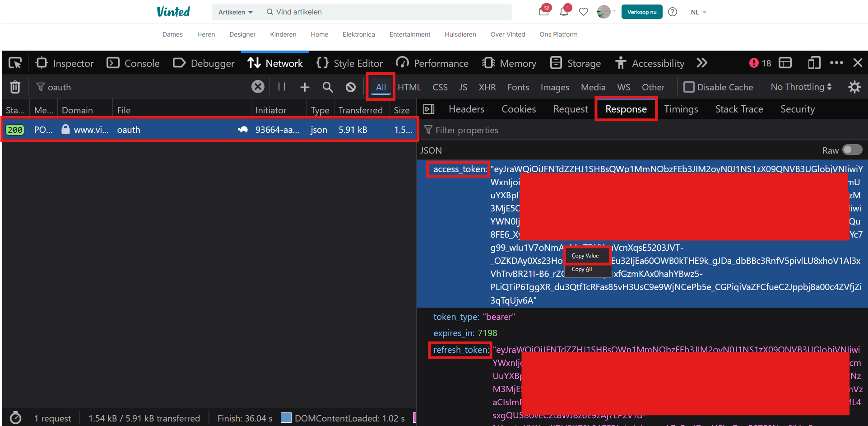Filter requests by JS

pyautogui.click(x=463, y=87)
